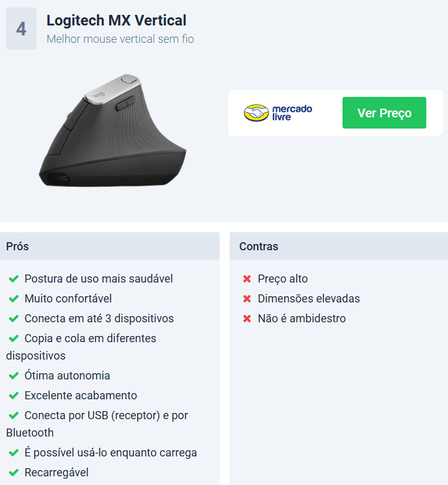This screenshot has height=485, width=448.
Task: Click the Contras section header
Action: pyautogui.click(x=339, y=246)
